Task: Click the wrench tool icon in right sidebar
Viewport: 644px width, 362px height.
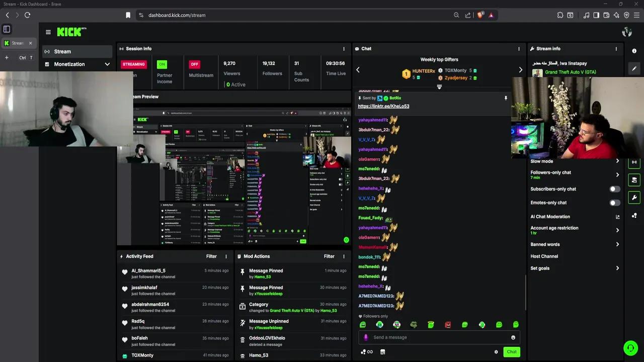Action: 634,198
